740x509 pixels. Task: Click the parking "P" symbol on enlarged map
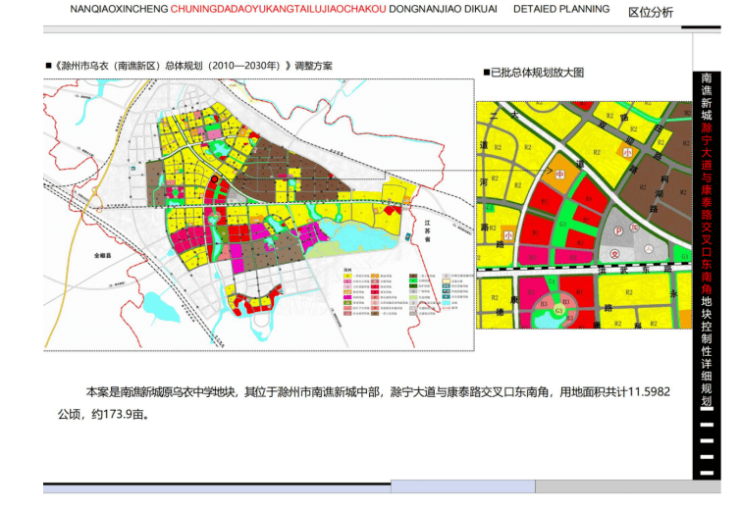click(619, 229)
